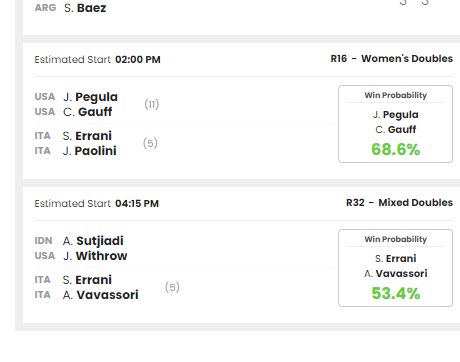460x362 pixels.
Task: Click the 53.4% win probability value
Action: (396, 293)
